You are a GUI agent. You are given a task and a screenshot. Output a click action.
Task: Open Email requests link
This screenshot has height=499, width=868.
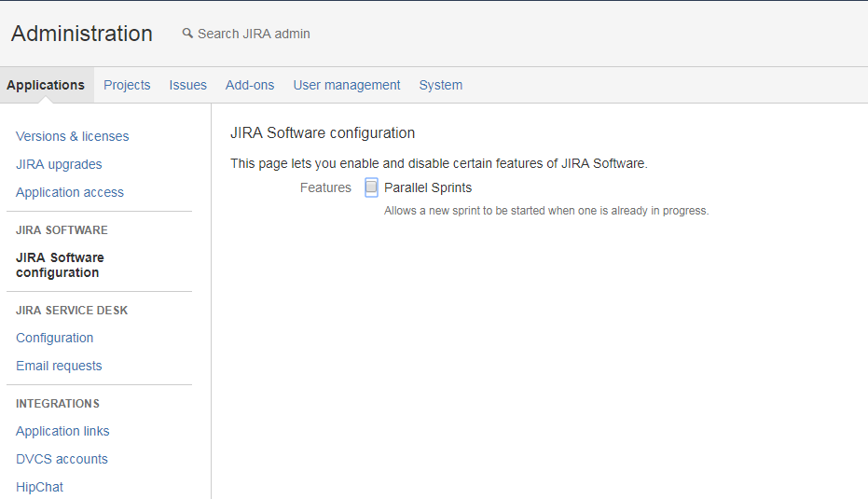coord(59,366)
